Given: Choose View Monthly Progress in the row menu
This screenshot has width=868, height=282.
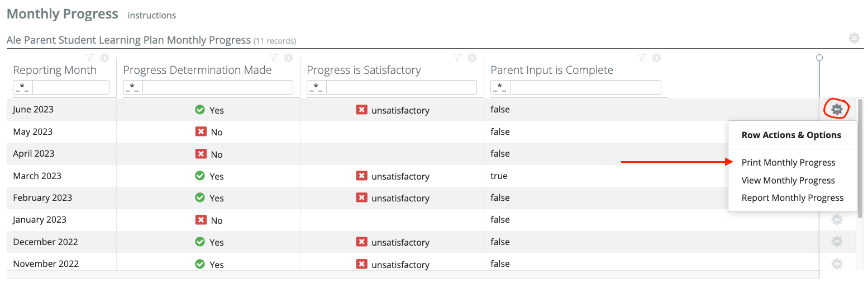Looking at the screenshot, I should tap(788, 181).
